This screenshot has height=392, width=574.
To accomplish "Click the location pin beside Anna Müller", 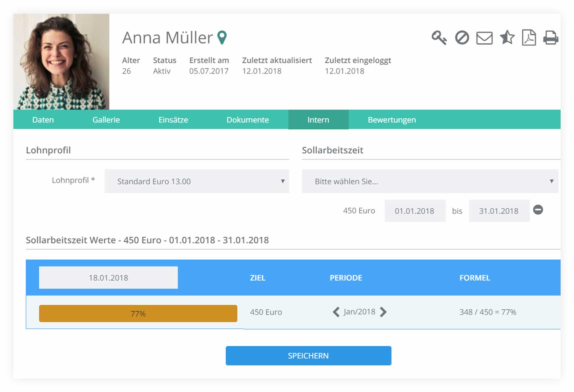I will point(222,38).
